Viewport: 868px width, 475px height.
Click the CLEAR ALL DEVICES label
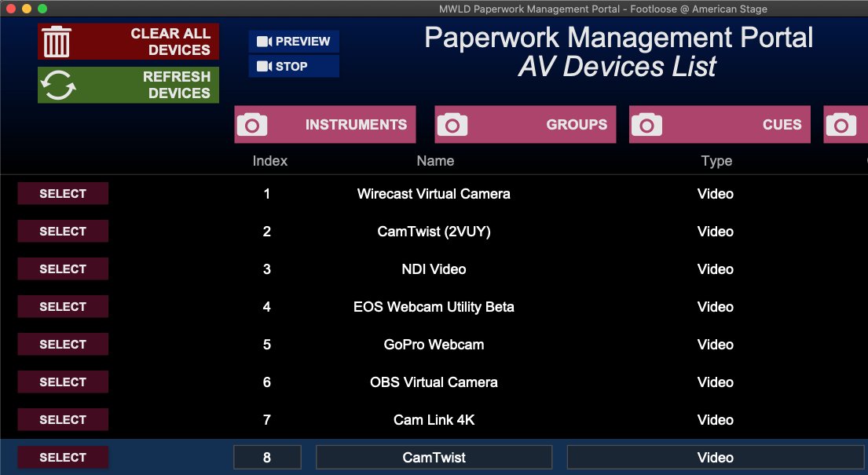pyautogui.click(x=170, y=42)
